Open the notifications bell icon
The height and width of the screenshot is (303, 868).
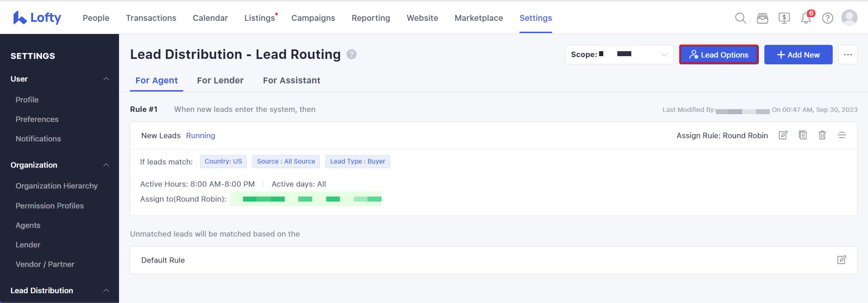point(806,18)
